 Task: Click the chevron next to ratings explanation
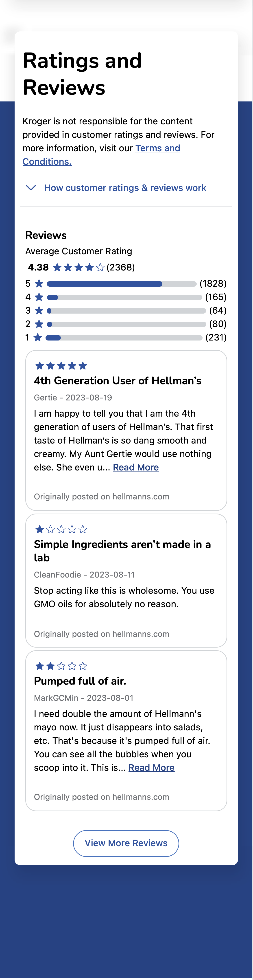[31, 188]
